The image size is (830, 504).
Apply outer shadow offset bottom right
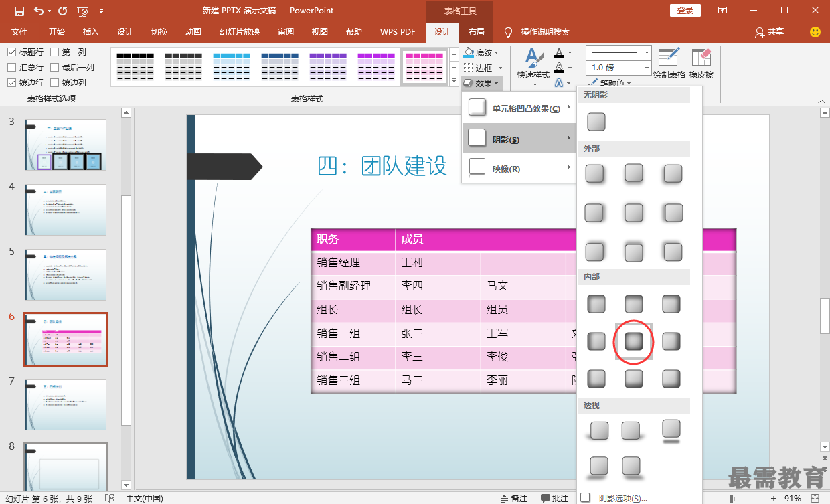pyautogui.click(x=595, y=174)
